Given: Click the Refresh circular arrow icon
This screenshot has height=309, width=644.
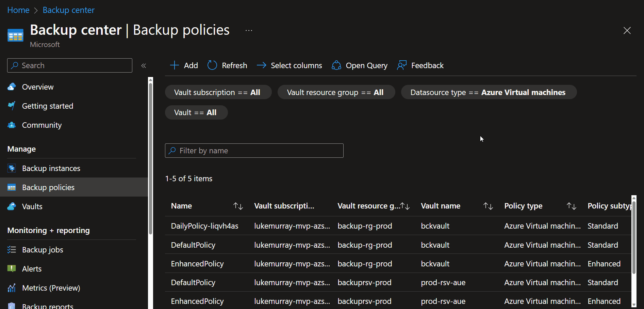Looking at the screenshot, I should pyautogui.click(x=212, y=65).
